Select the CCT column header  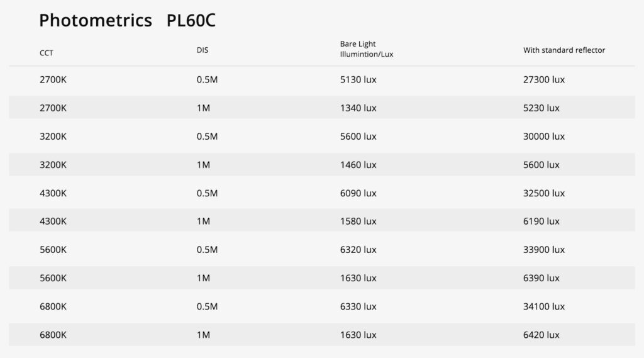tap(47, 53)
